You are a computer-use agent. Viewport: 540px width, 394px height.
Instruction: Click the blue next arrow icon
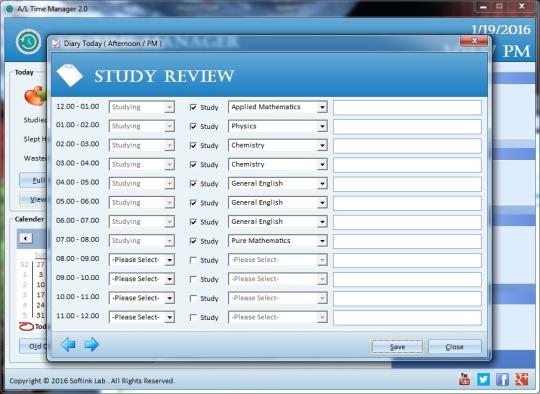pos(92,344)
